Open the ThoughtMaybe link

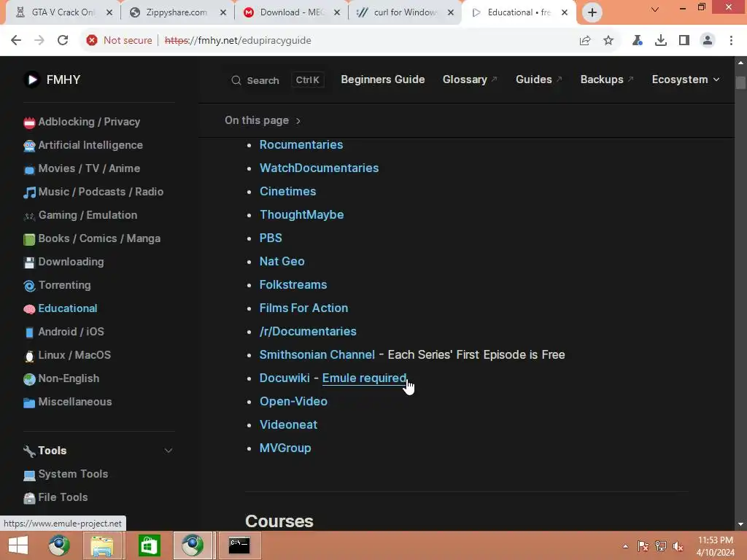(x=301, y=215)
